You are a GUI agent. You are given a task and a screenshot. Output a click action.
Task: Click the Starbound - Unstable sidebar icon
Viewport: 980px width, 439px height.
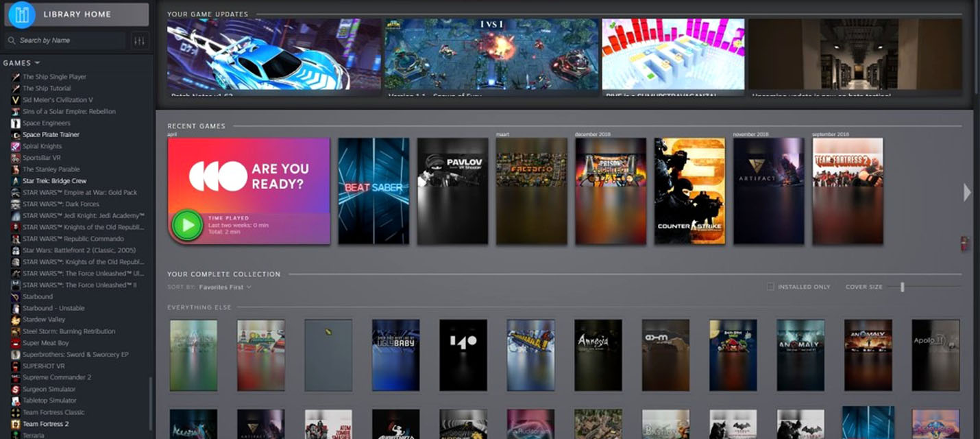click(x=16, y=309)
